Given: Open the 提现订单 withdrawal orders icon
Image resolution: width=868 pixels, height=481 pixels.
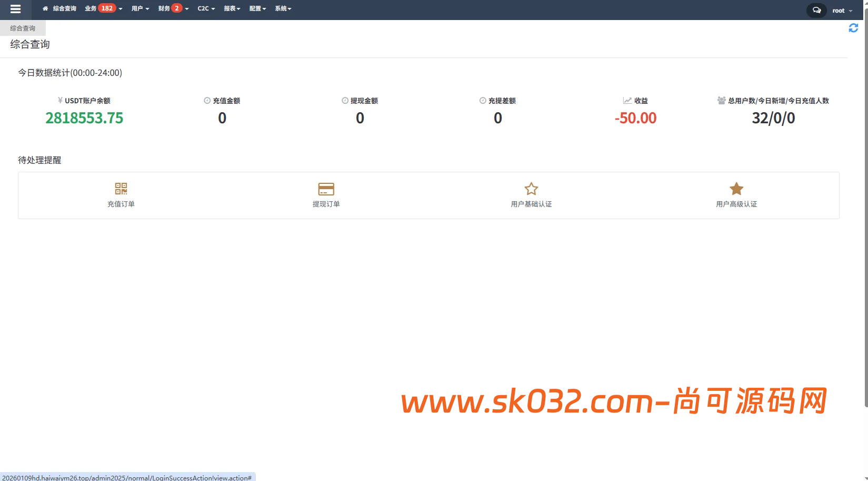Looking at the screenshot, I should [x=326, y=189].
